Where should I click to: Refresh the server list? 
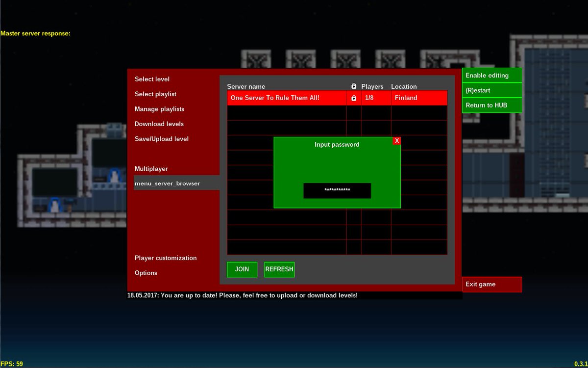tap(279, 269)
